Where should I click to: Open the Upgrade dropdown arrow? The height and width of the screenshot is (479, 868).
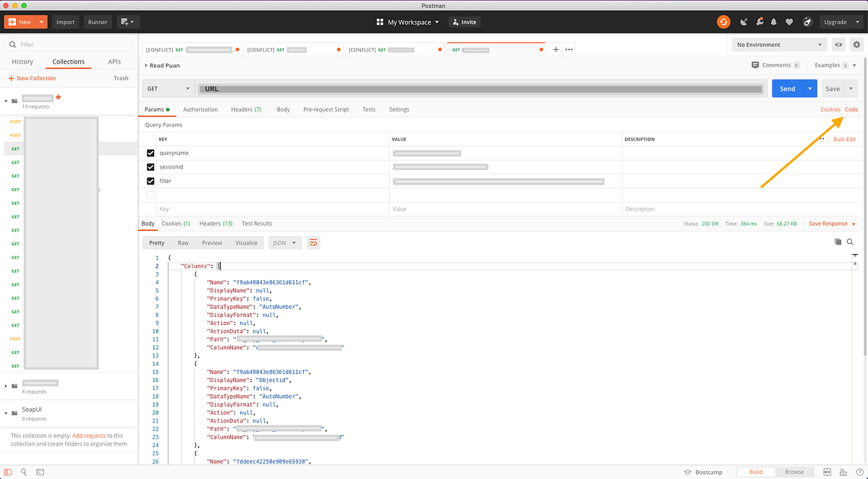(x=856, y=22)
